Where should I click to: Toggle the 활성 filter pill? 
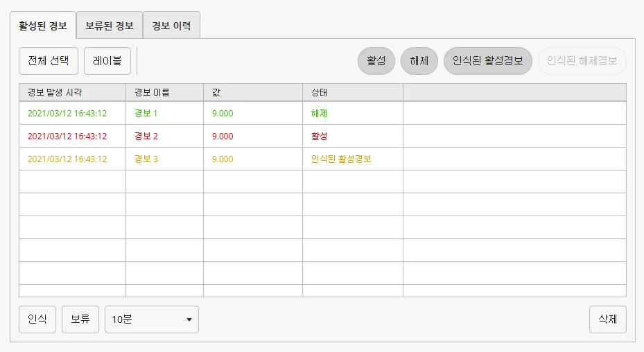[376, 61]
